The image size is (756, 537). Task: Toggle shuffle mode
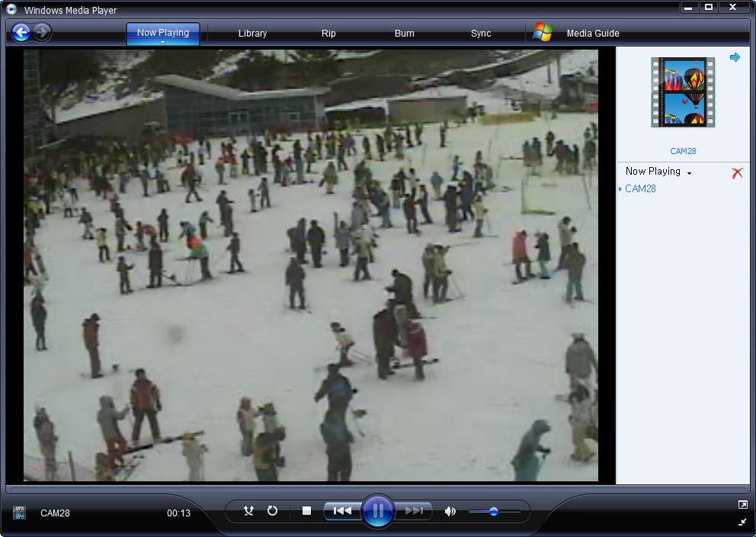pos(248,511)
